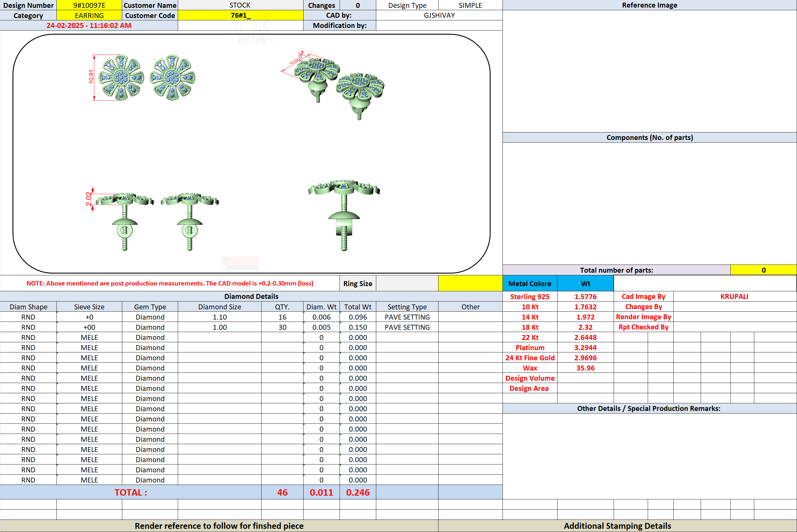Click customer code 76#1_ cell
This screenshot has width=797, height=532.
(240, 15)
